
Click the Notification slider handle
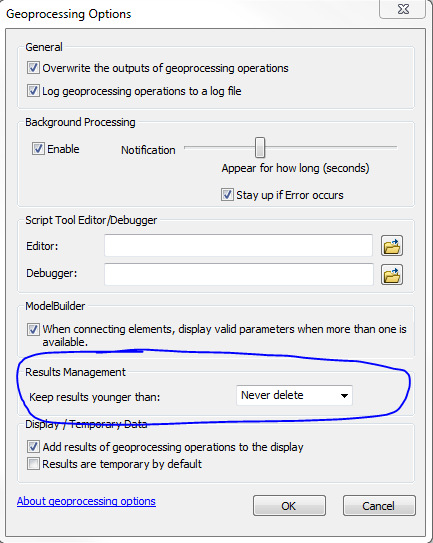point(260,148)
